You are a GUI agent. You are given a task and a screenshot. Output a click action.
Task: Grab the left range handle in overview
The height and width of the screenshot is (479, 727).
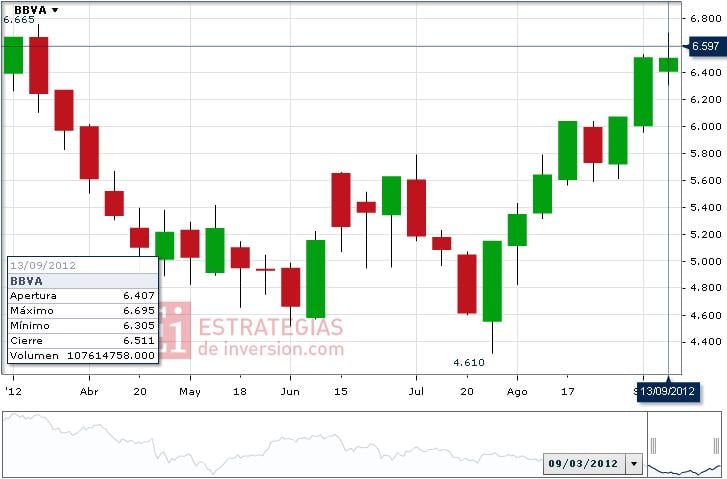654,446
